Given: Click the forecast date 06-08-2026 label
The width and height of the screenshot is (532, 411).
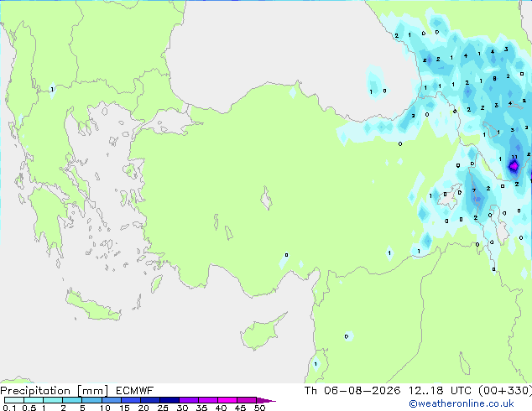Looking at the screenshot, I should click(362, 391).
